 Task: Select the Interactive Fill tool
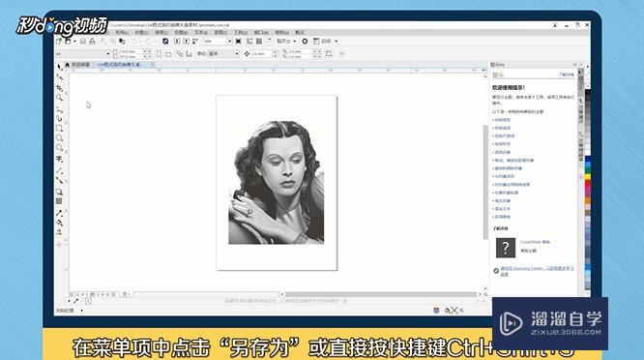tap(59, 223)
